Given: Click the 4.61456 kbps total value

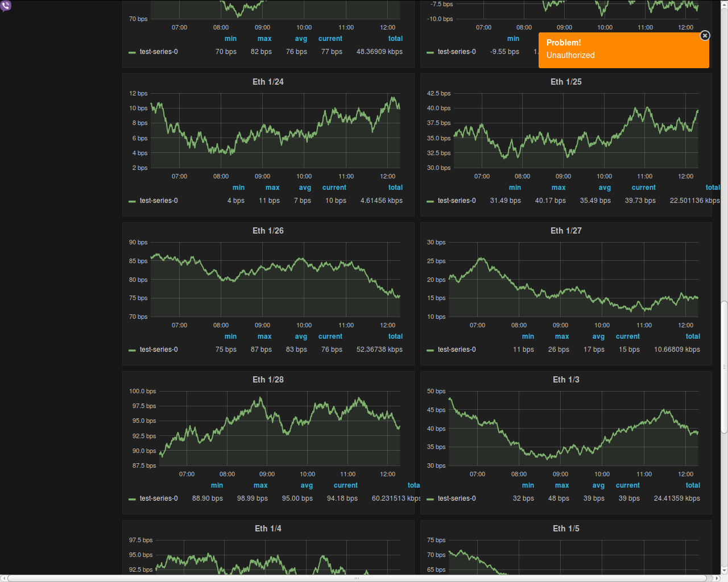Looking at the screenshot, I should click(382, 201).
